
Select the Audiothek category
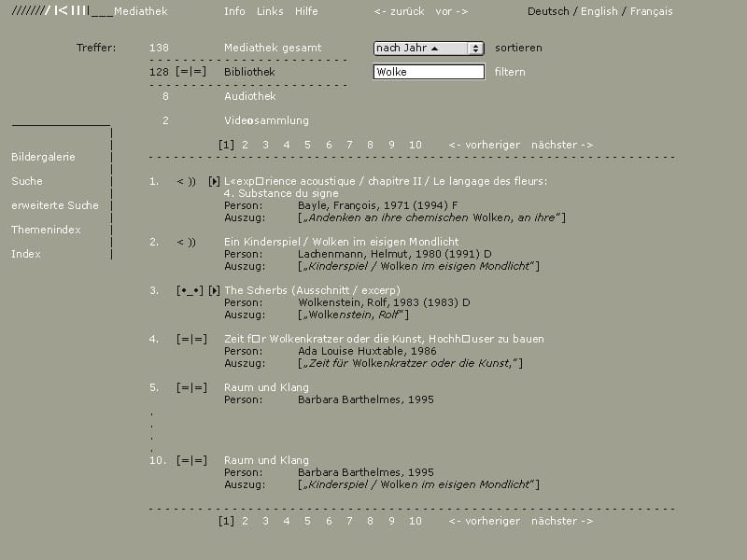pyautogui.click(x=250, y=96)
